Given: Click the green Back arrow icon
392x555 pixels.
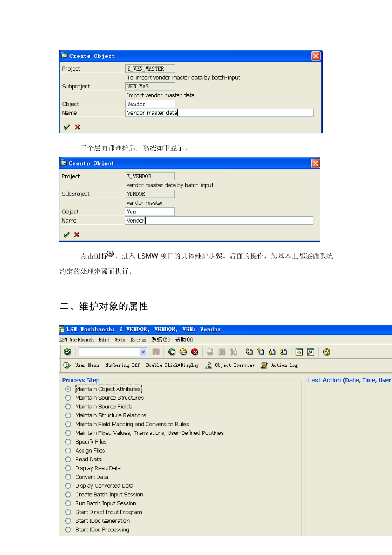Looking at the screenshot, I should [172, 352].
